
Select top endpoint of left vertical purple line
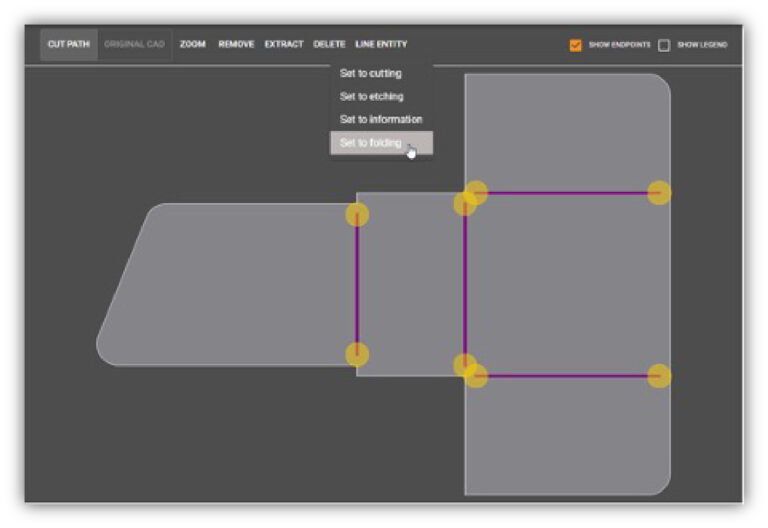coord(357,214)
